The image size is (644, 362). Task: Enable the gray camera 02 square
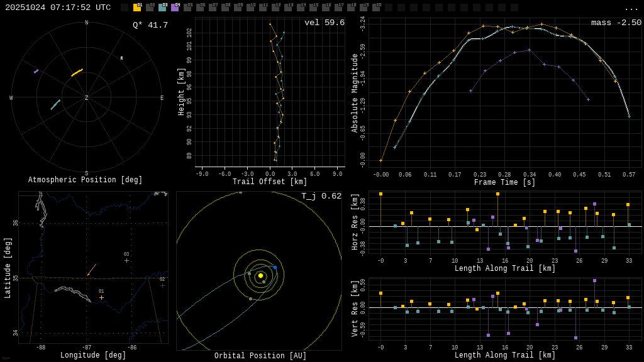point(150,8)
